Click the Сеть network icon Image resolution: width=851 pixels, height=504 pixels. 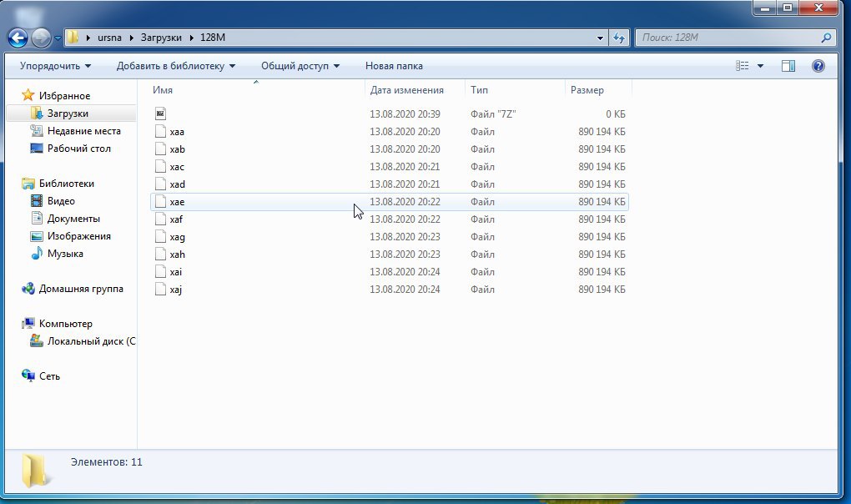[28, 375]
